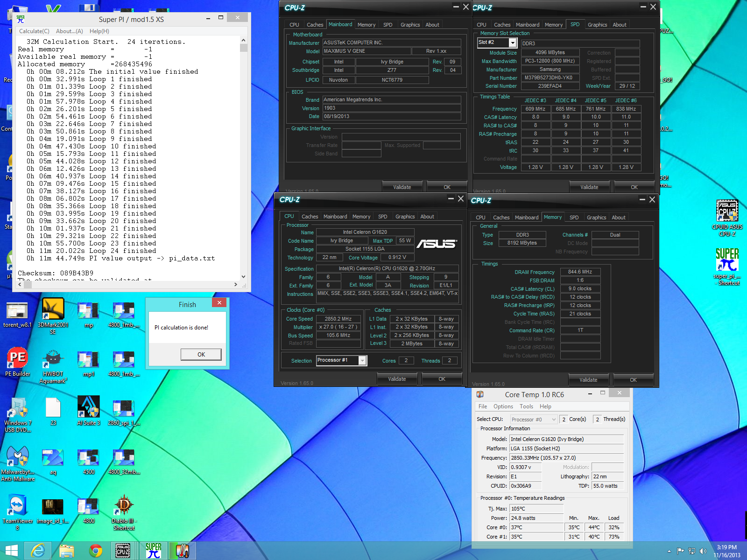Select SPD tab in Memory CPU-Z window
The width and height of the screenshot is (747, 560).
coord(574,217)
